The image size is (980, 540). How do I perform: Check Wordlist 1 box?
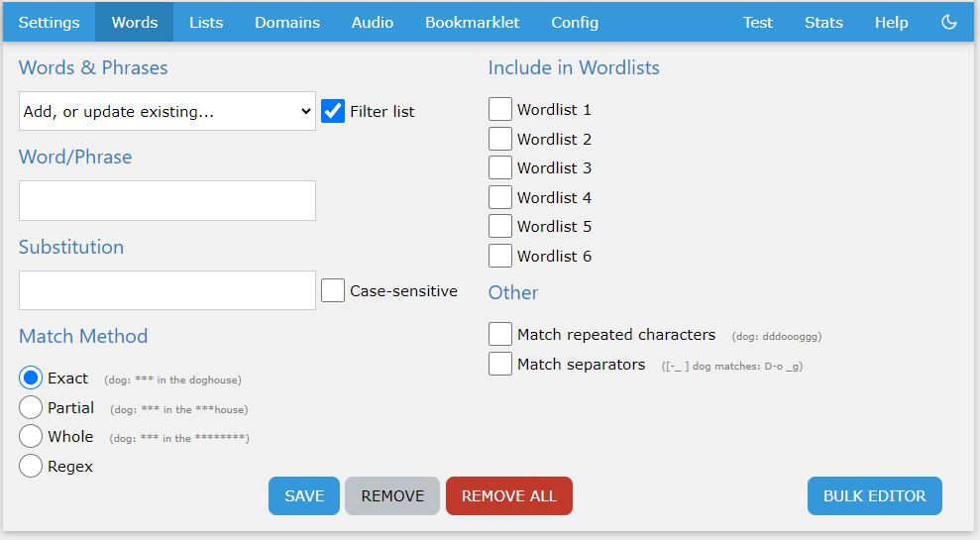[500, 109]
